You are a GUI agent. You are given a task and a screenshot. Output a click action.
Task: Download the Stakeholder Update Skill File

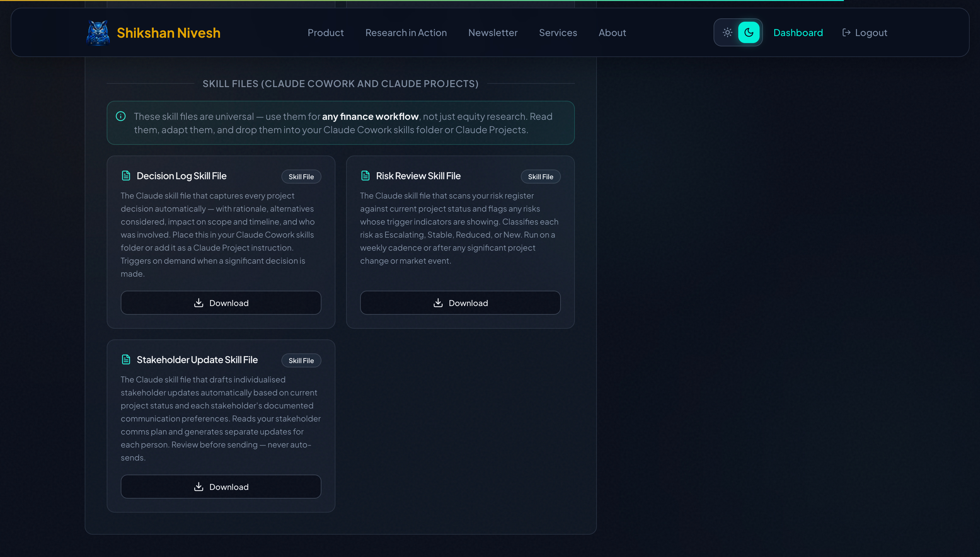[221, 487]
